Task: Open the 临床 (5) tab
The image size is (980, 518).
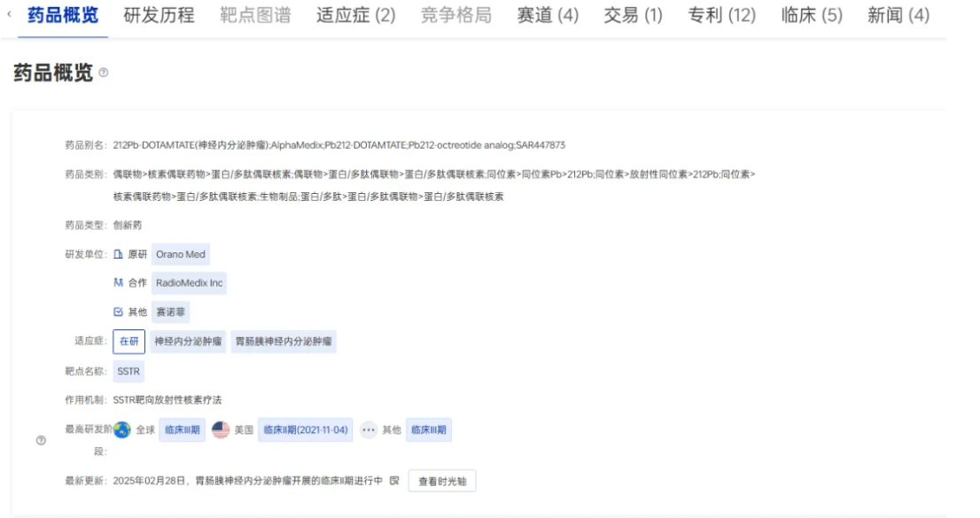Action: pos(812,15)
